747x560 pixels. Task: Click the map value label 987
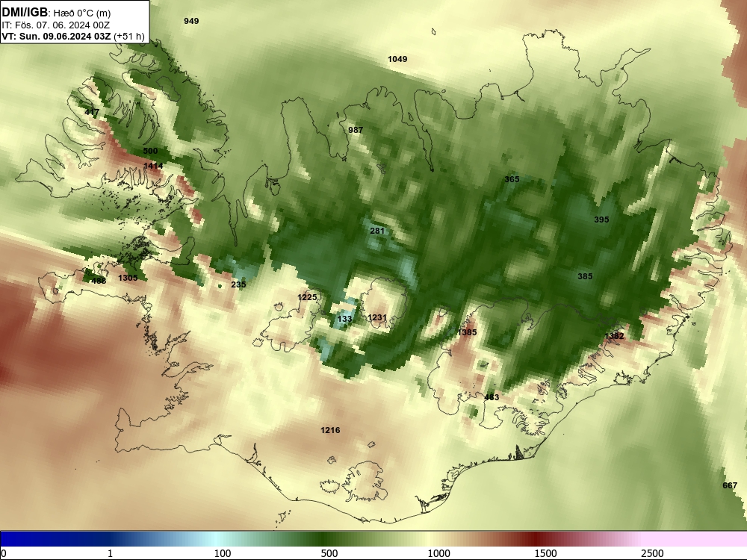[x=356, y=130]
